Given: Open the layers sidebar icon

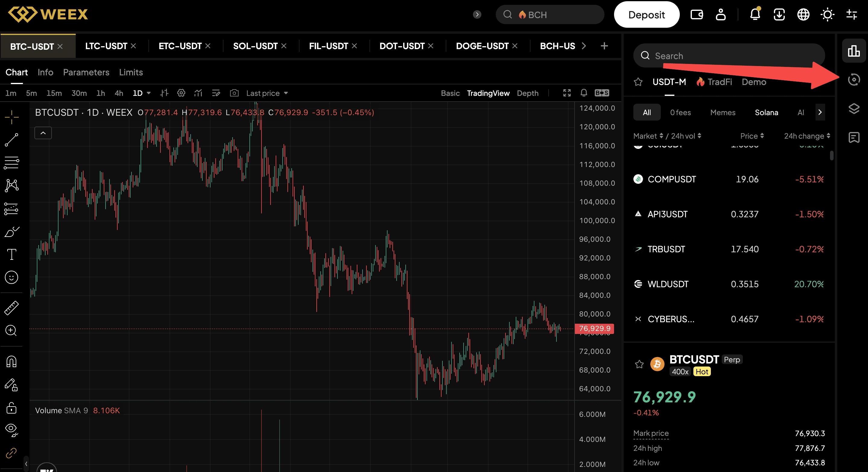Looking at the screenshot, I should [x=854, y=109].
